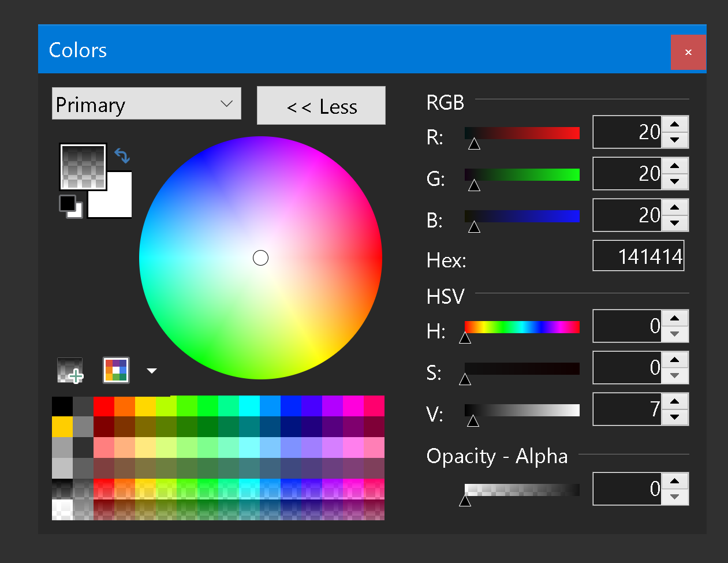Pick orange swatch in top palette row

pyautogui.click(x=125, y=406)
